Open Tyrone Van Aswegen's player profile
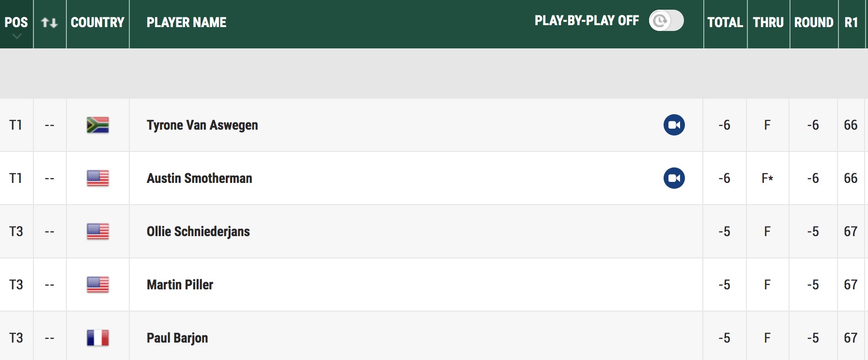This screenshot has width=868, height=360. point(202,125)
